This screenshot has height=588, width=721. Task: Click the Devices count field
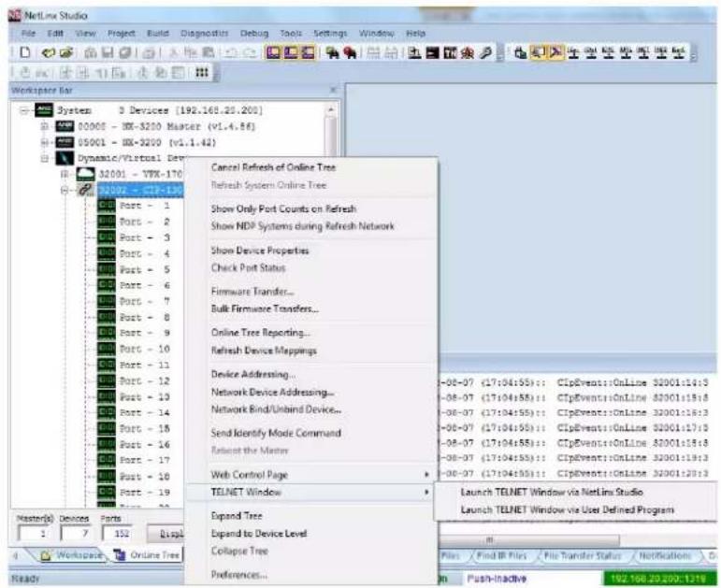(x=78, y=533)
